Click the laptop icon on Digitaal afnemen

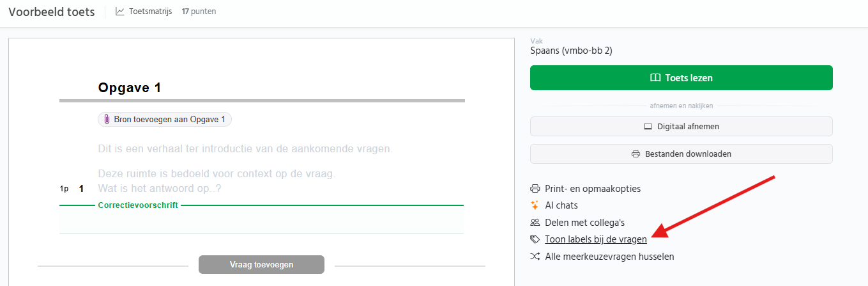pyautogui.click(x=648, y=127)
